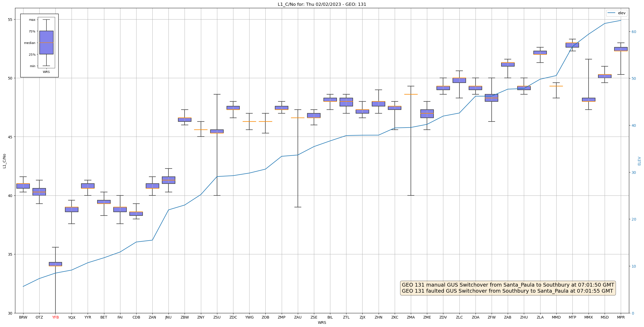Image resolution: width=644 pixels, height=327 pixels.
Task: Click the MMD station label
Action: coord(556,317)
